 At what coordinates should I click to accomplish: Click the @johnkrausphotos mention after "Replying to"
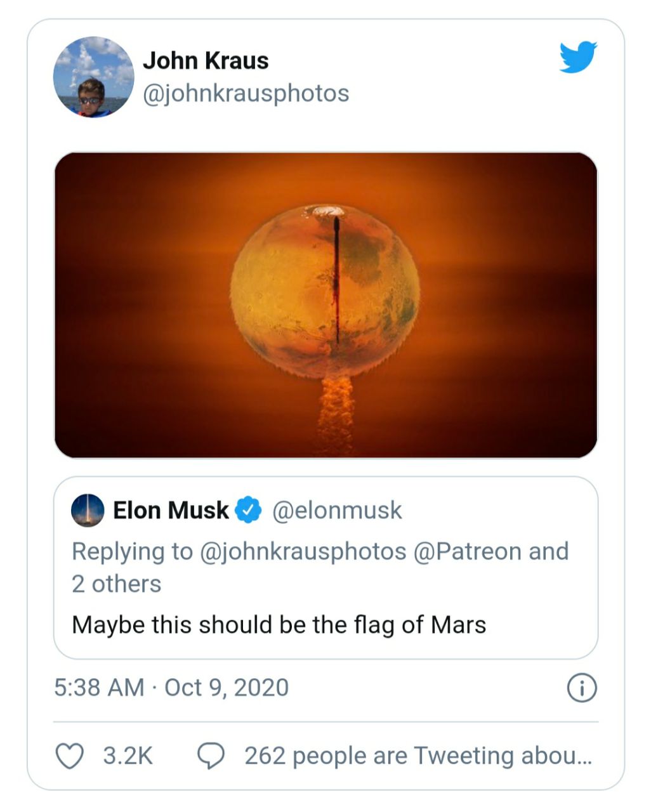click(x=303, y=551)
